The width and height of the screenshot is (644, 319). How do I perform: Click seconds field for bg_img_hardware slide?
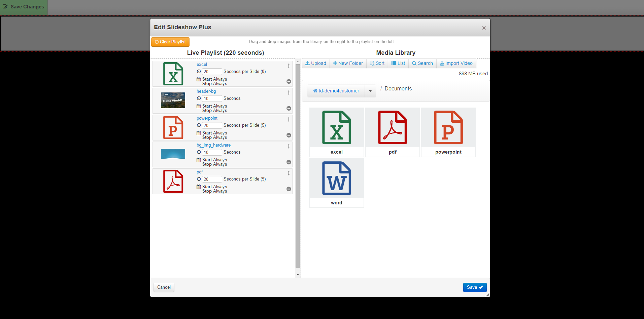pos(212,152)
